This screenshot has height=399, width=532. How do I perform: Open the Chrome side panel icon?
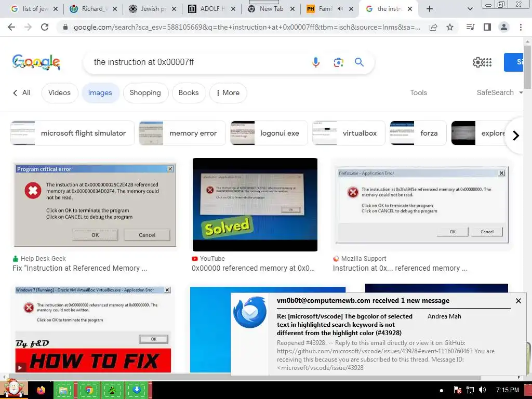487,27
